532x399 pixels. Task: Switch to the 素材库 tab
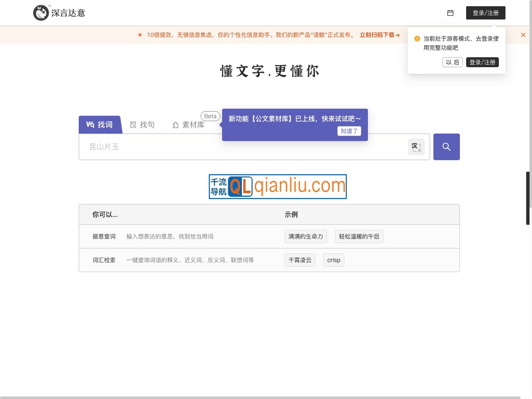point(189,124)
